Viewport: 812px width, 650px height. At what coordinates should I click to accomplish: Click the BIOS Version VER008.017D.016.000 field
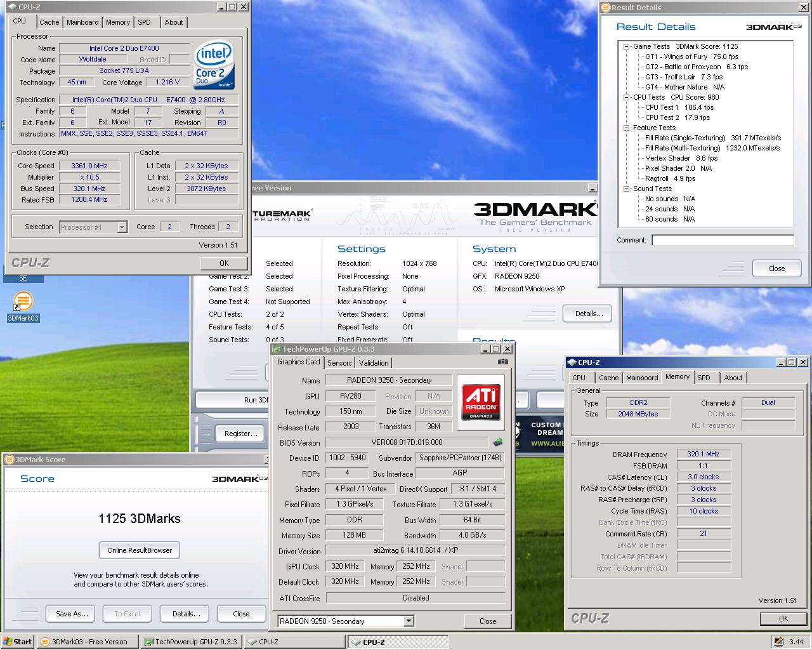(x=407, y=442)
